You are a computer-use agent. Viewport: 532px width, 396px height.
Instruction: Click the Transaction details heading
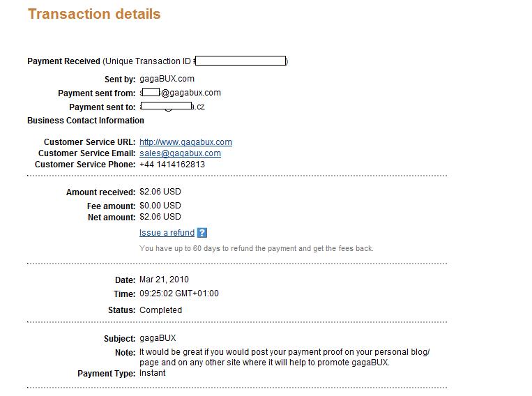coord(94,14)
